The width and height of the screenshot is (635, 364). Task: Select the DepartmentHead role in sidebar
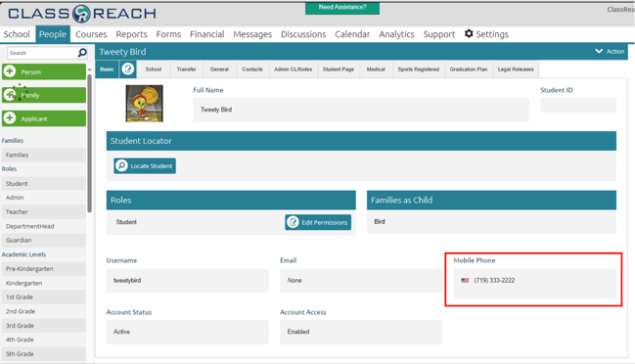point(44,226)
